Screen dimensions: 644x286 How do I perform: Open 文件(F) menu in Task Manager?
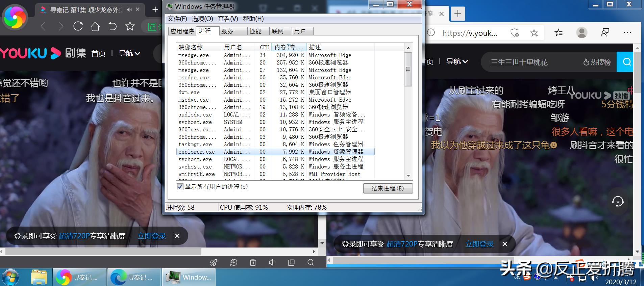coord(177,19)
